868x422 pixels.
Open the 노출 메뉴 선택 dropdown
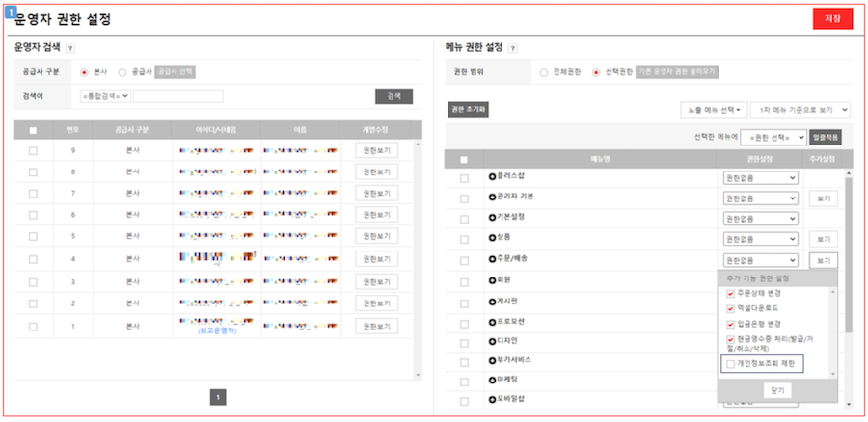(715, 110)
